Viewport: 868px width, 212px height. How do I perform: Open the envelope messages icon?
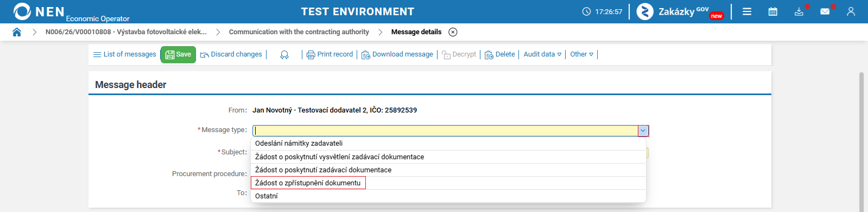(825, 11)
